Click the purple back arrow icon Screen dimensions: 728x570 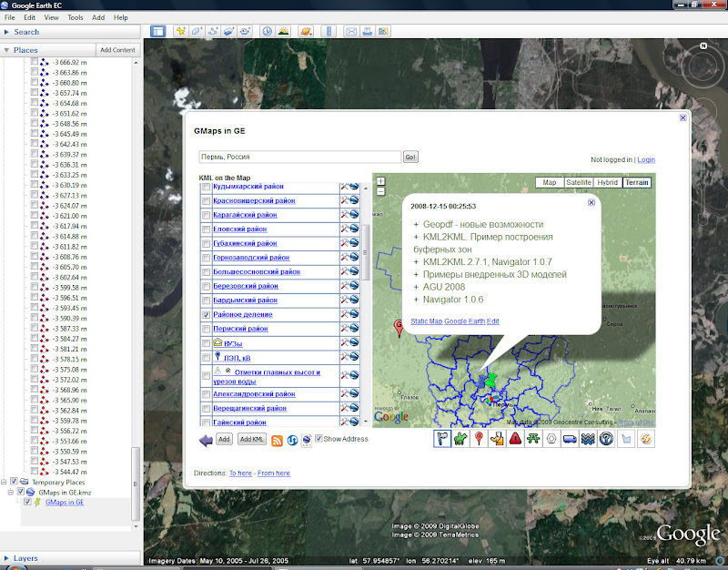[207, 440]
